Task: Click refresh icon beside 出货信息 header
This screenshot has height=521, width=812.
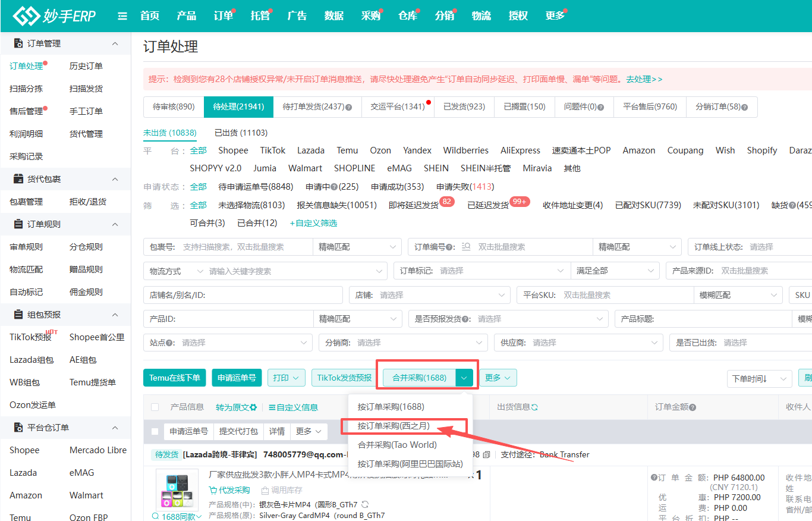Action: [x=534, y=407]
